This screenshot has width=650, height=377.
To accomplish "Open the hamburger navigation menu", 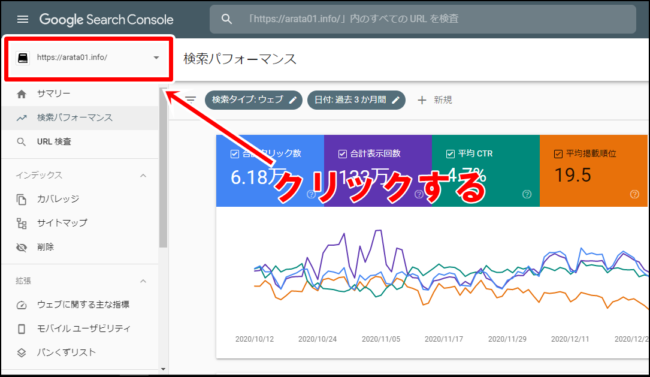I will coord(22,19).
